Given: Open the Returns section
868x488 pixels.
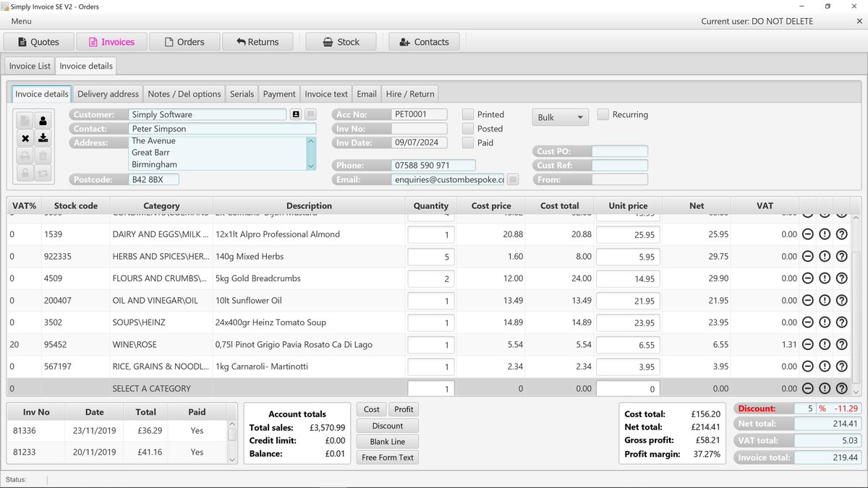Looking at the screenshot, I should 258,42.
